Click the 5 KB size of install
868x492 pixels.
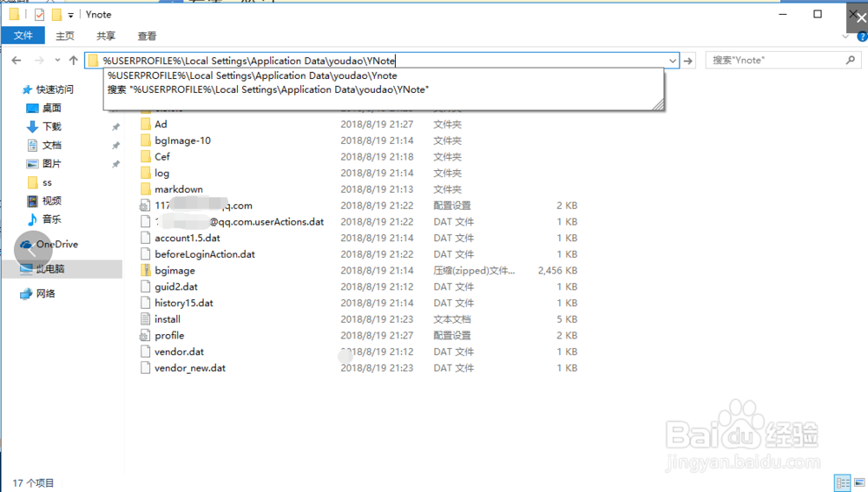click(567, 319)
